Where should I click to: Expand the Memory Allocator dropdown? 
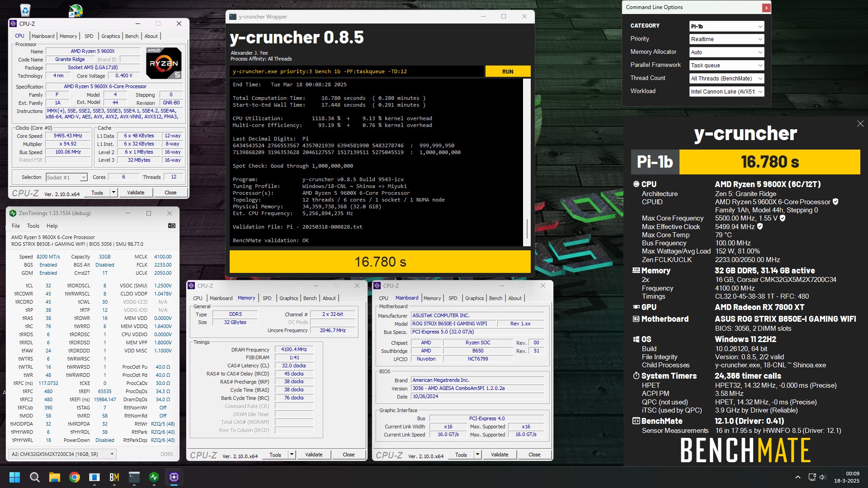click(x=726, y=52)
